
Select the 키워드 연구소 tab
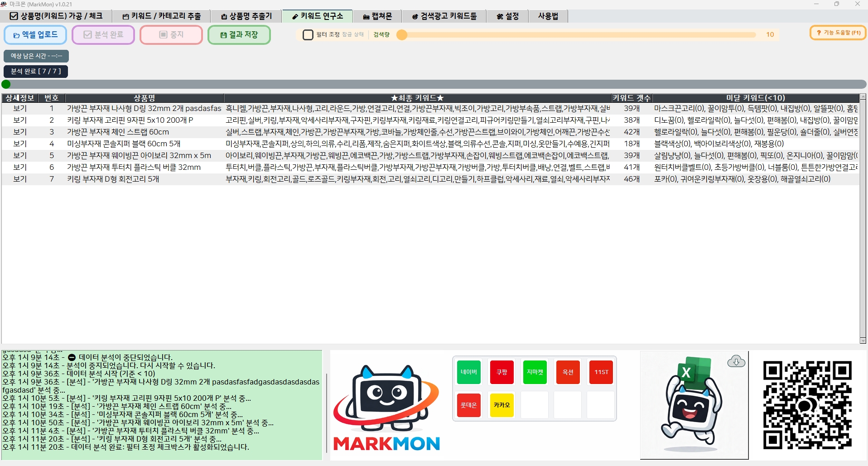[318, 16]
